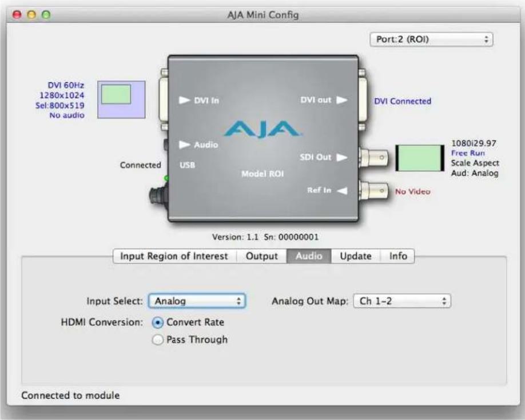Click the '1080i29.97' output format text
This screenshot has width=525, height=420.
coord(474,143)
